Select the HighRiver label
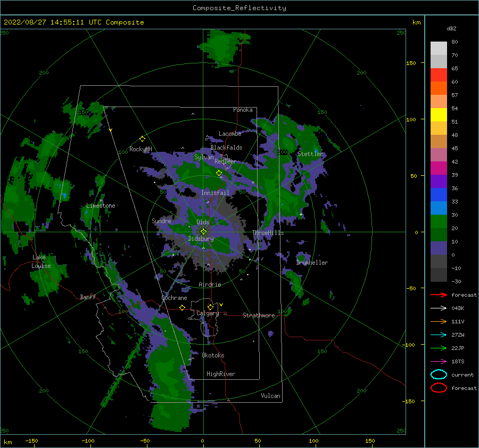479x448 pixels. pos(221,374)
